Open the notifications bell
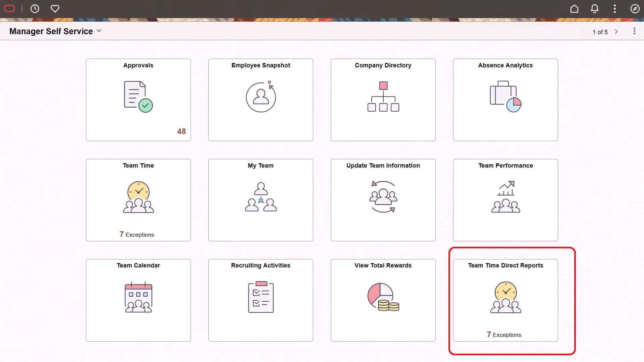 594,9
